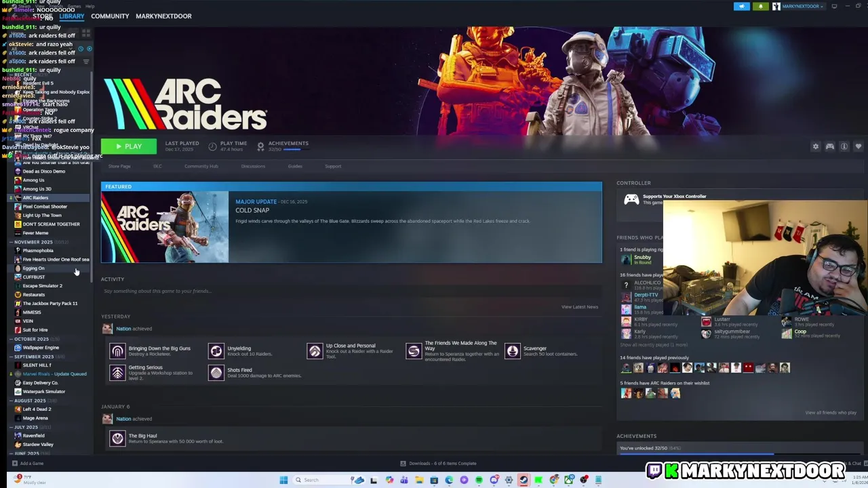Open the ARC Raiders settings gear icon

tap(816, 146)
